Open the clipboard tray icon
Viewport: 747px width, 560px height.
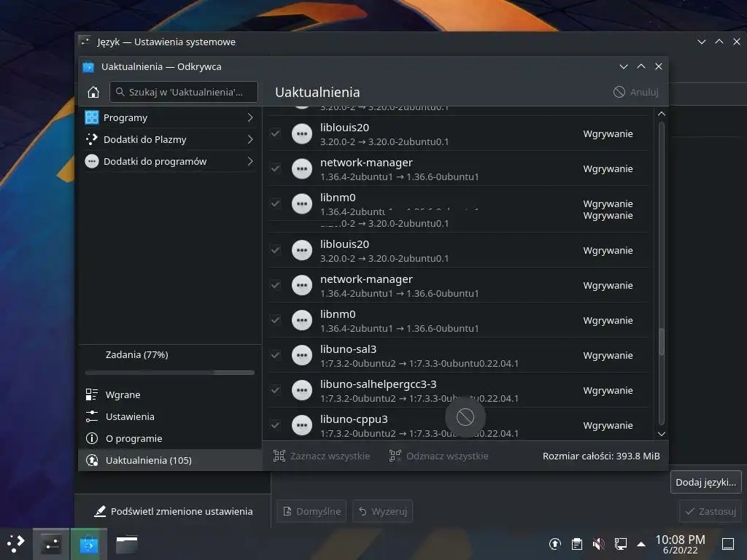click(576, 544)
